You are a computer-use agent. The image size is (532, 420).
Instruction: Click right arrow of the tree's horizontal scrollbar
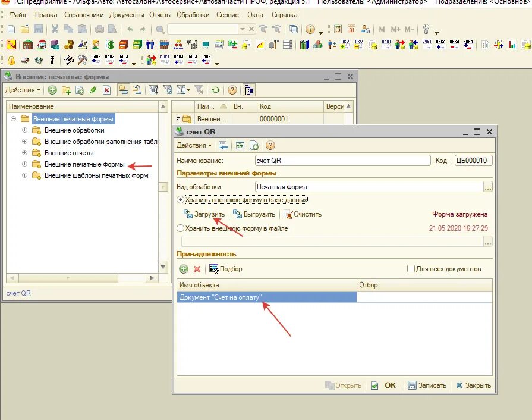(152, 278)
